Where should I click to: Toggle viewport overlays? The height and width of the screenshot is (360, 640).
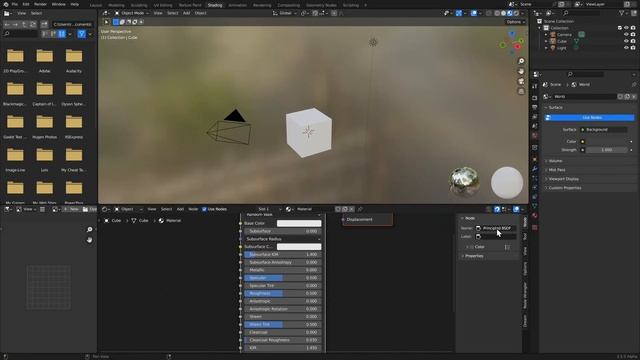(473, 13)
